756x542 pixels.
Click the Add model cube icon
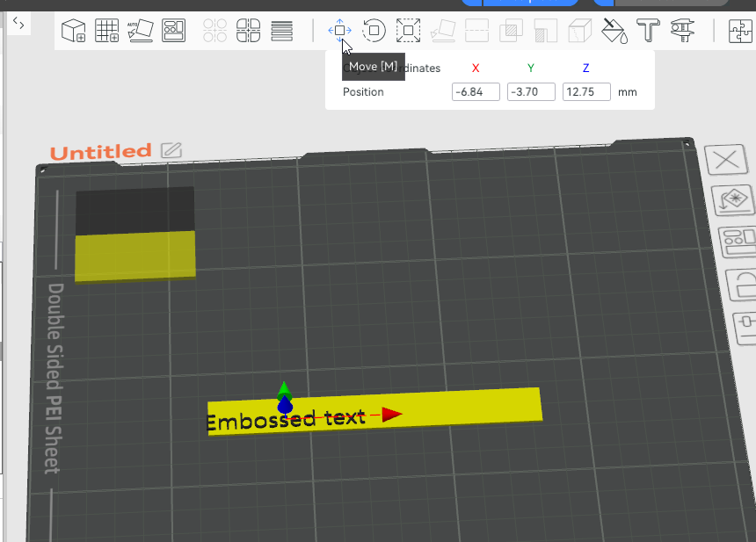[73, 31]
